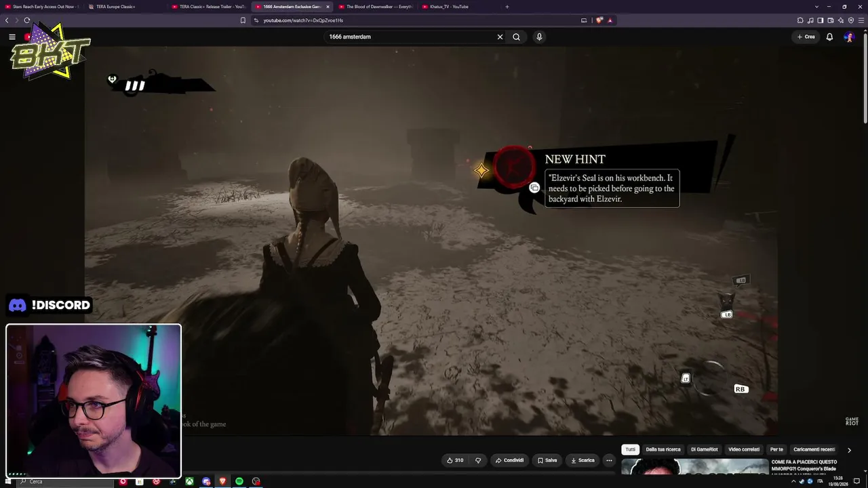Open the Xbox app from taskbar
868x488 pixels.
click(x=190, y=481)
